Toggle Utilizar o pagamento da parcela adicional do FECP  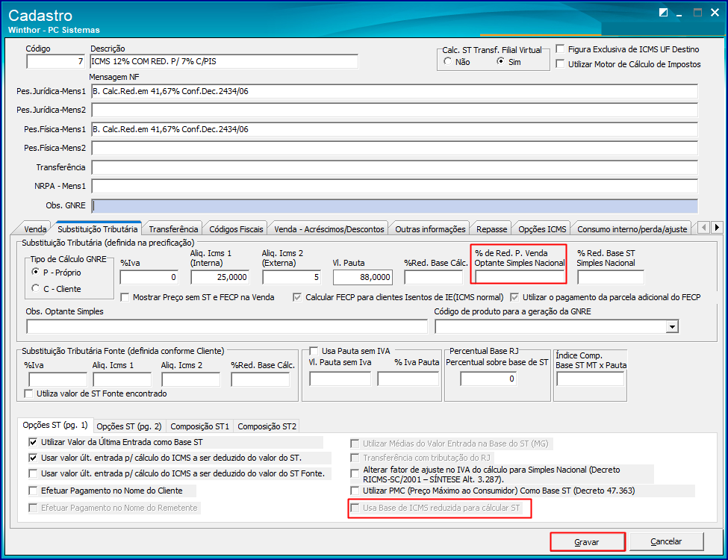click(514, 297)
